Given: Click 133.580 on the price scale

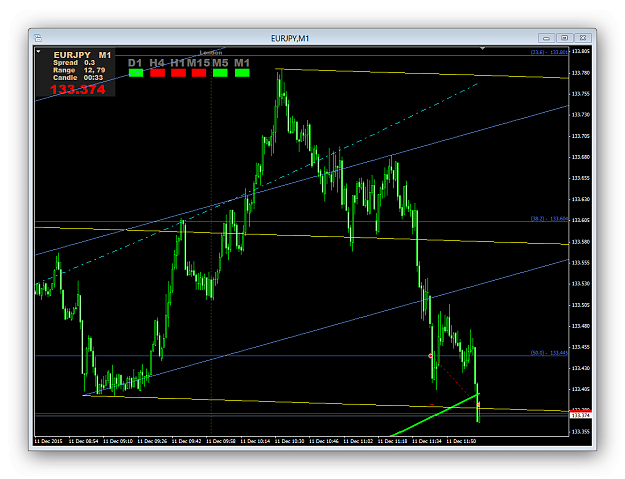Looking at the screenshot, I should point(581,242).
